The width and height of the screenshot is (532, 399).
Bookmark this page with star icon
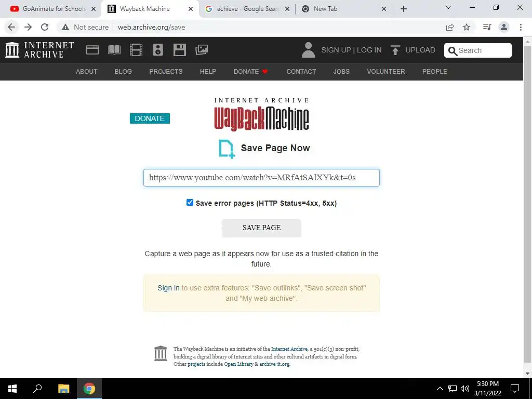pos(467,27)
